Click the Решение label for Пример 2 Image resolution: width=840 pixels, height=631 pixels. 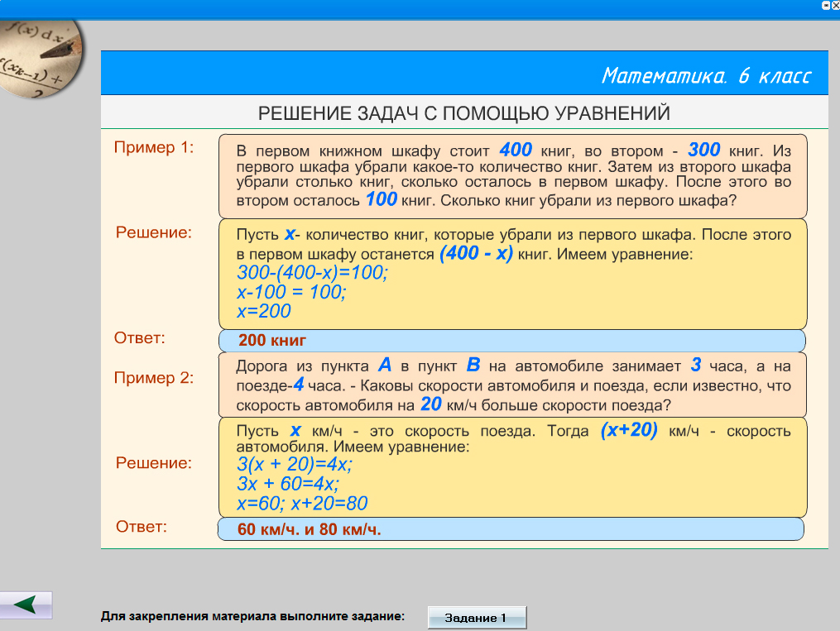(x=153, y=462)
